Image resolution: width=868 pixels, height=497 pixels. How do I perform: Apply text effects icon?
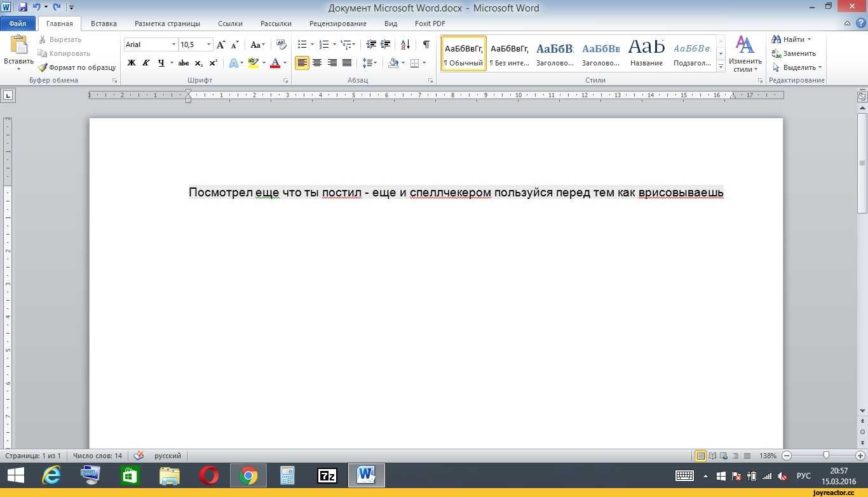pos(233,63)
